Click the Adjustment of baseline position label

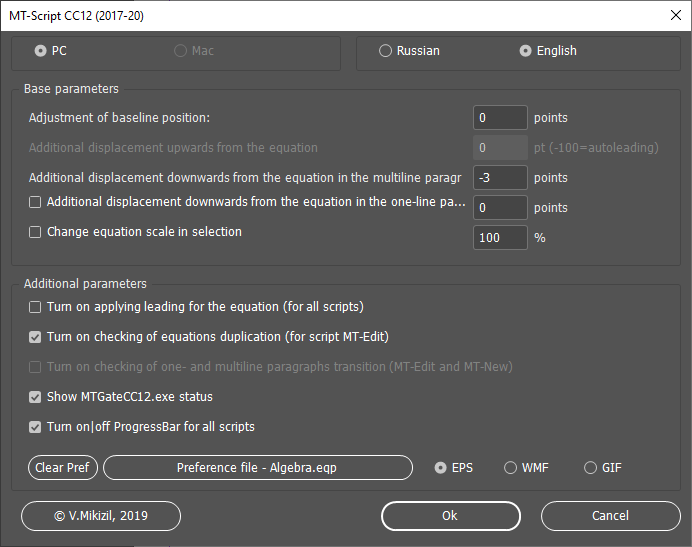click(x=119, y=118)
